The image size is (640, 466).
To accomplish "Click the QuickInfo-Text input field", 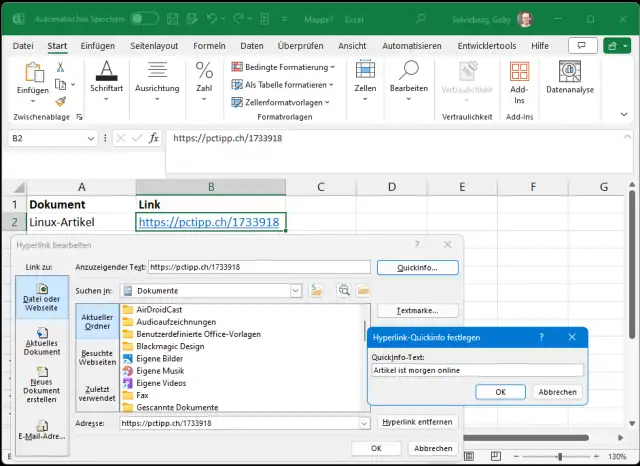I will click(x=477, y=370).
